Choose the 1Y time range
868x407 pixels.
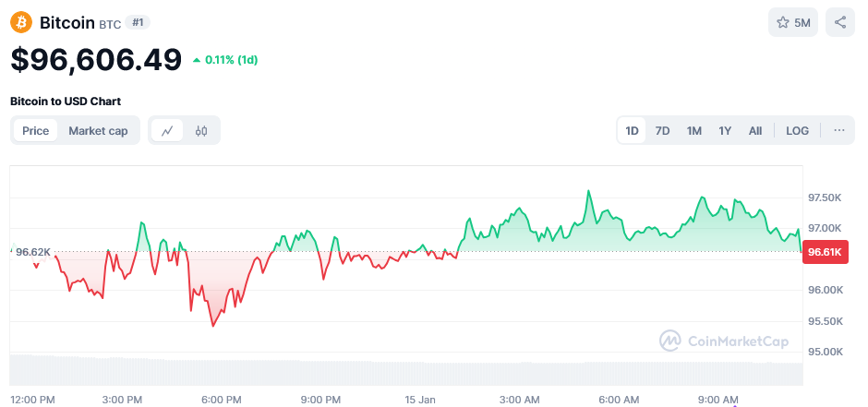click(x=725, y=131)
